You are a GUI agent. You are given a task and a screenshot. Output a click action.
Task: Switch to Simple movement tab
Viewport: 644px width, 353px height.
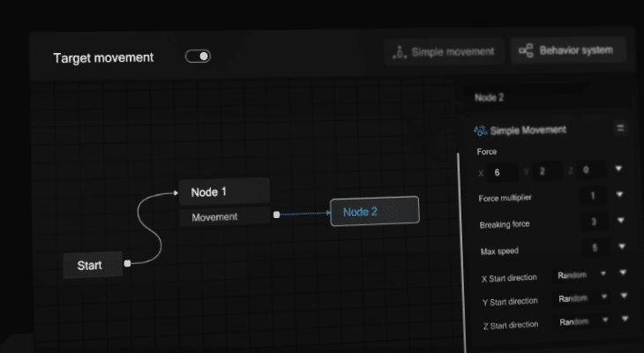click(x=444, y=52)
